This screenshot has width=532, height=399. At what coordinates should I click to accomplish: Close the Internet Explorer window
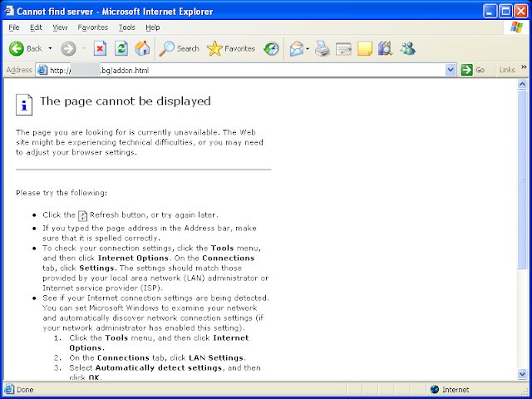(x=521, y=12)
